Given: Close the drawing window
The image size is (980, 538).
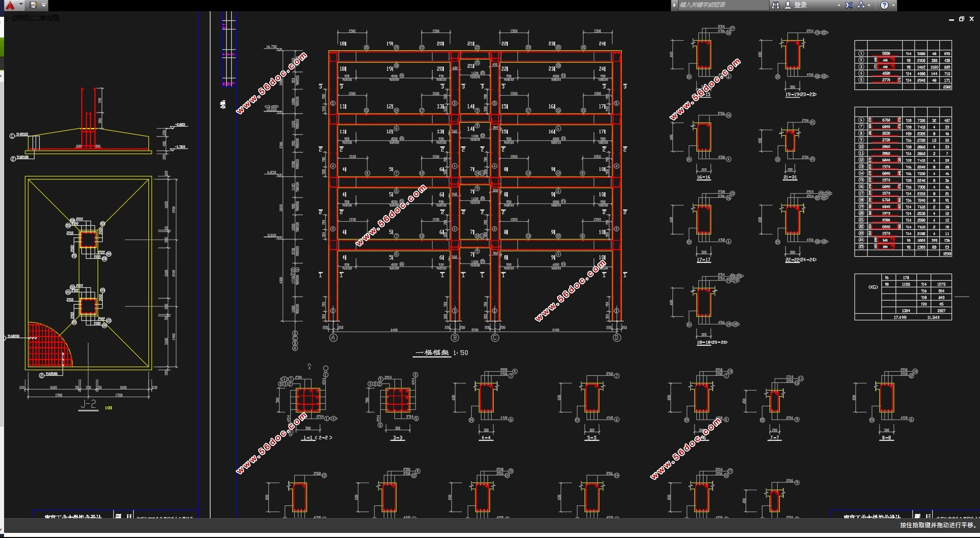Looking at the screenshot, I should pos(971,19).
